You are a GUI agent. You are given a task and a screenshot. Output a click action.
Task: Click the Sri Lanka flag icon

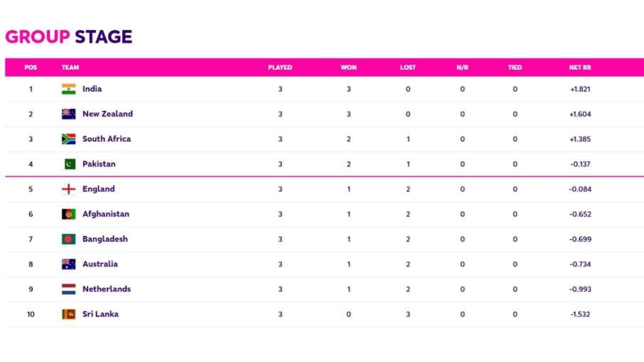pyautogui.click(x=68, y=314)
